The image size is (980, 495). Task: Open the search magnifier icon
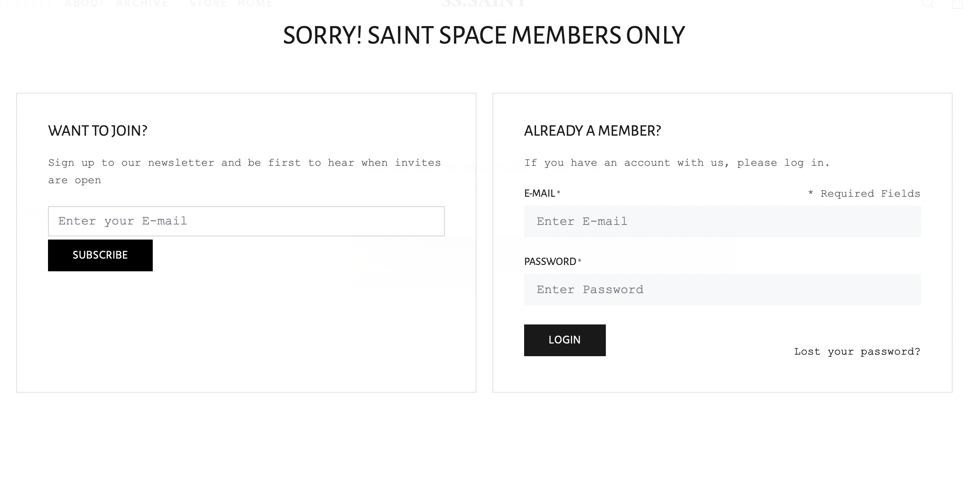tap(928, 4)
